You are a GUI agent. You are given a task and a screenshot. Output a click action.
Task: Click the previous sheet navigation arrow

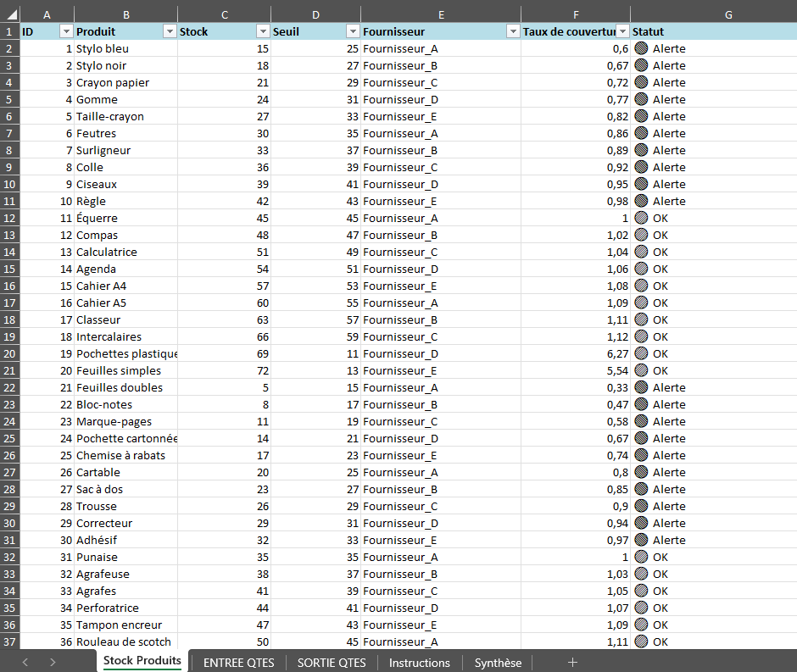25,663
